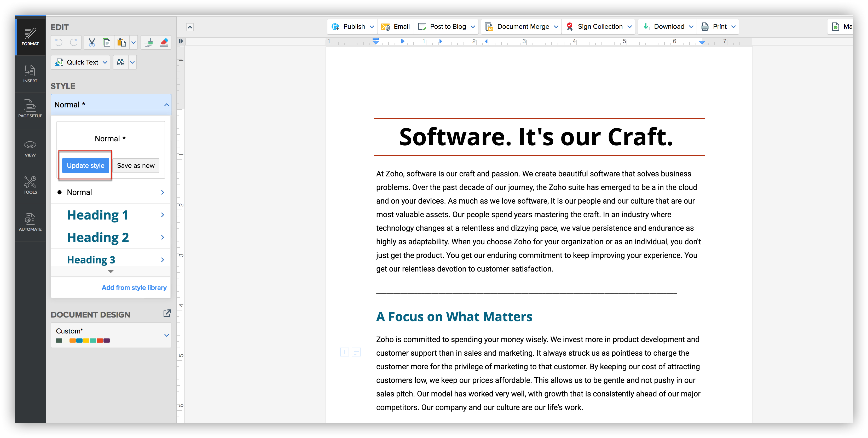Collapse the Normal * style dropdown
The height and width of the screenshot is (438, 868).
111,105
